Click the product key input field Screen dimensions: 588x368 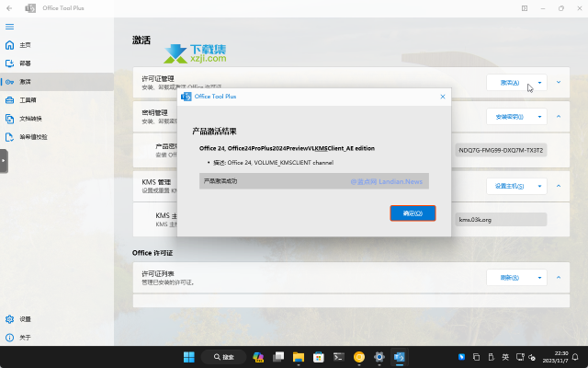501,150
